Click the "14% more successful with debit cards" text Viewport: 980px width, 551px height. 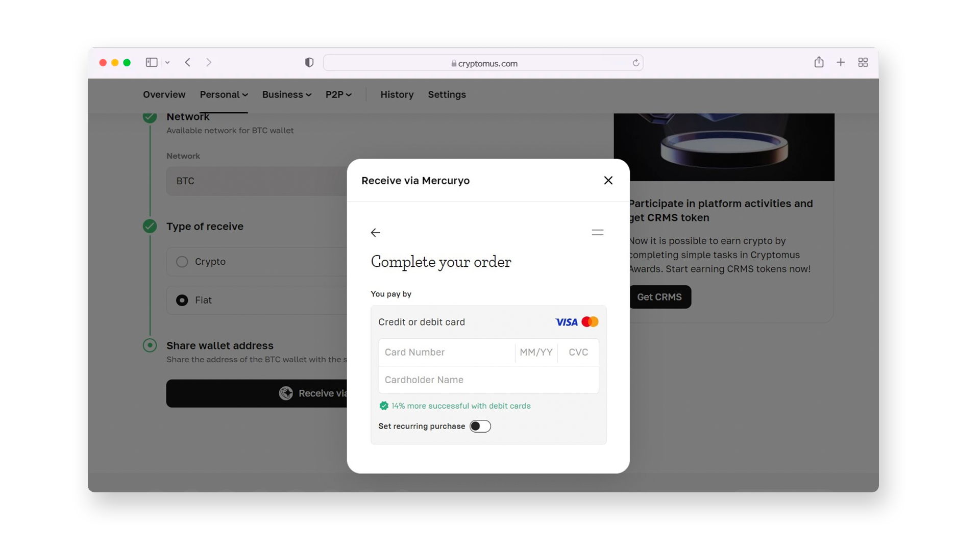461,406
